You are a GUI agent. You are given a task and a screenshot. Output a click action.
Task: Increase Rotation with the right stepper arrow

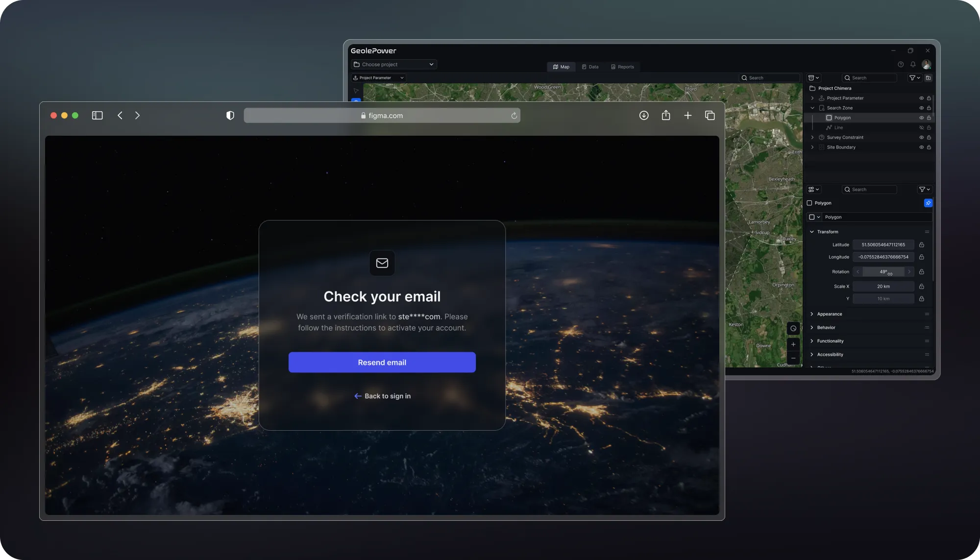909,271
